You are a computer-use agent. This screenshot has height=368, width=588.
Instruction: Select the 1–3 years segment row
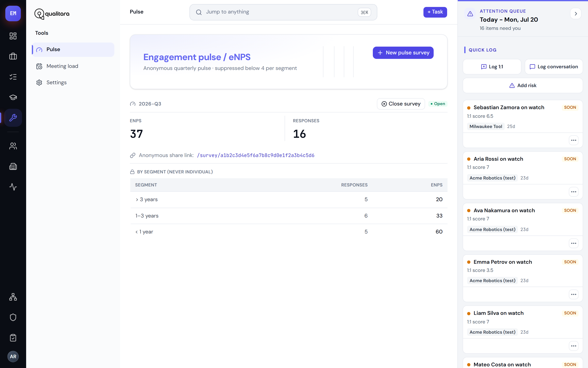[289, 216]
